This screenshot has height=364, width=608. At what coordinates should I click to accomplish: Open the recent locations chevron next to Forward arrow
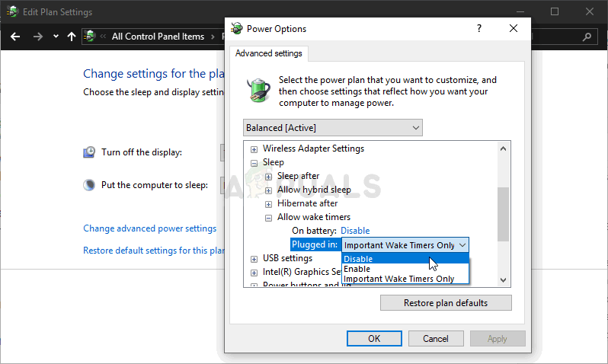[x=56, y=37]
